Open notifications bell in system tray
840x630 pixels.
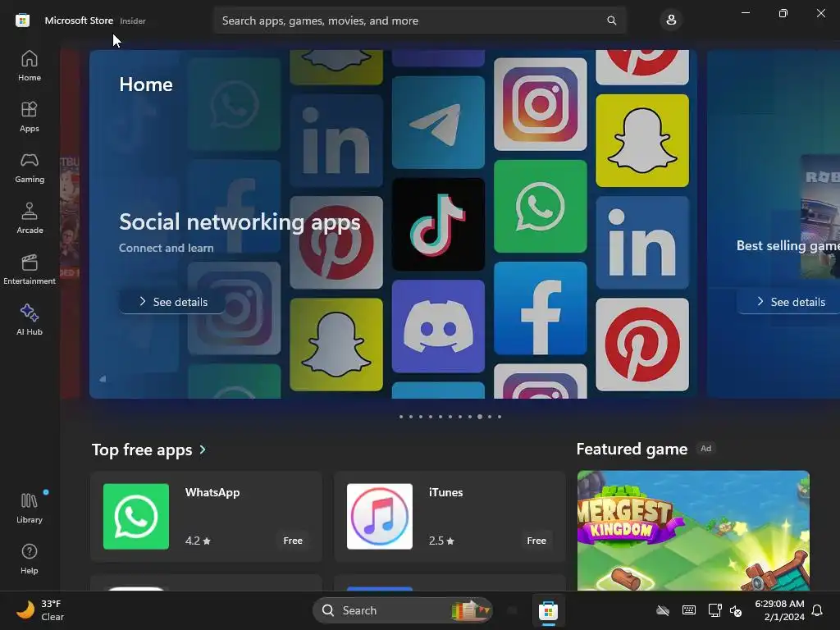817,610
